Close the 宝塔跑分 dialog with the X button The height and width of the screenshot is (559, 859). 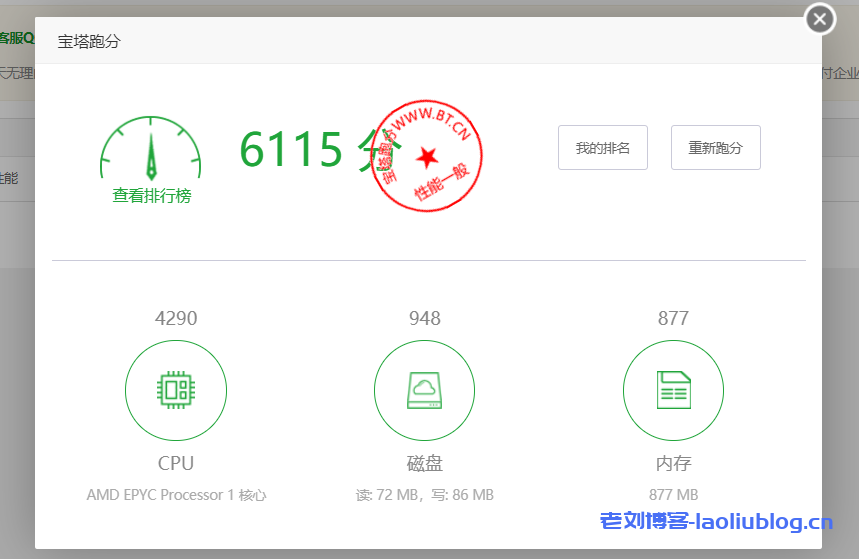coord(820,19)
